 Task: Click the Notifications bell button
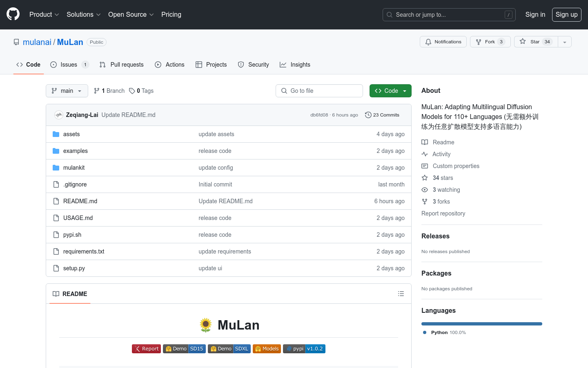point(443,42)
